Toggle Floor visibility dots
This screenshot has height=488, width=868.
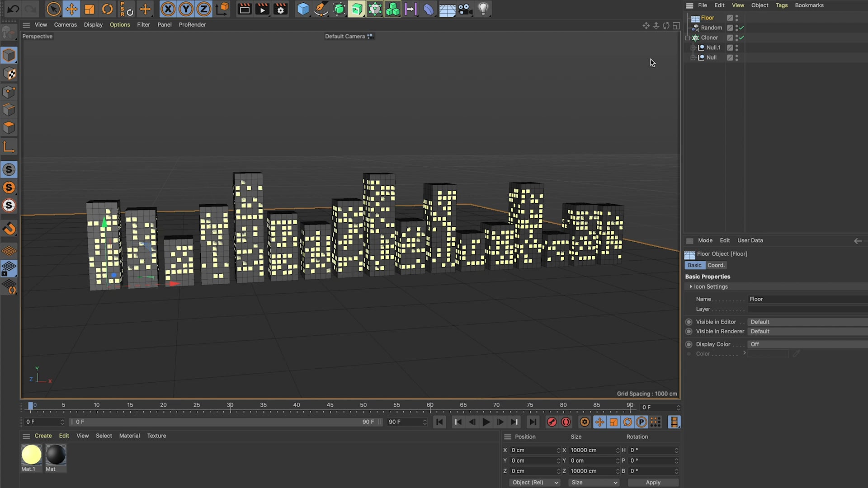pyautogui.click(x=736, y=18)
